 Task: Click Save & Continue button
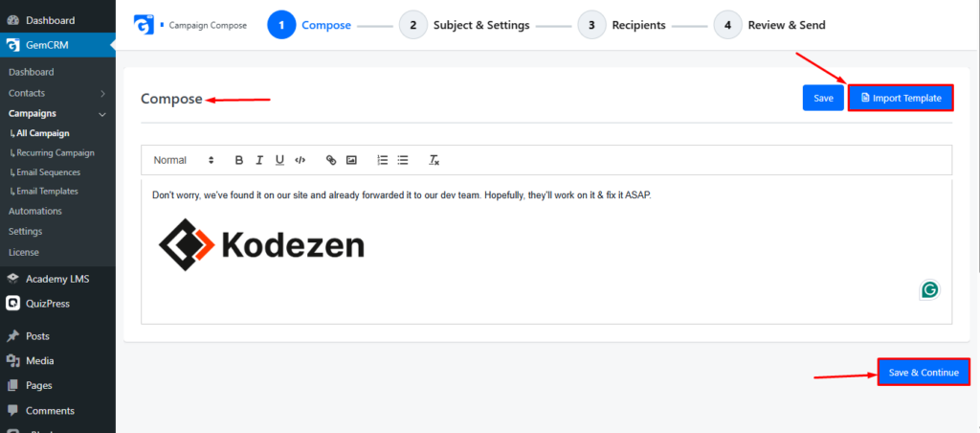click(x=924, y=373)
